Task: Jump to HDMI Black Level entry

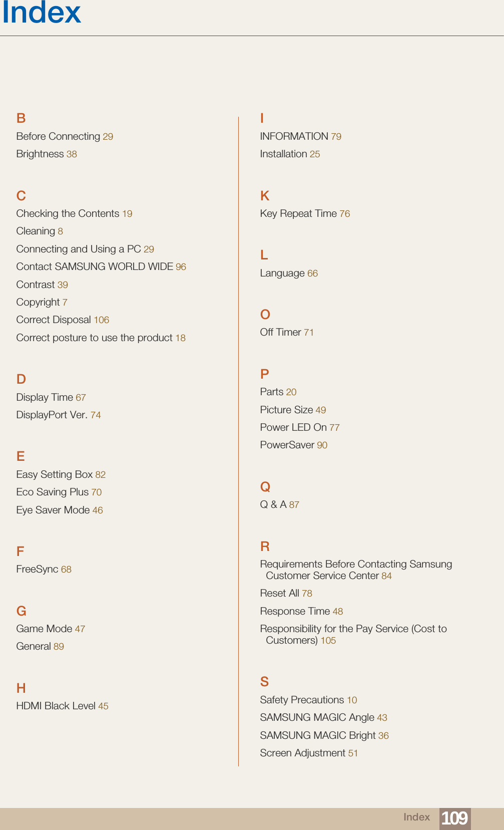Action: [62, 706]
